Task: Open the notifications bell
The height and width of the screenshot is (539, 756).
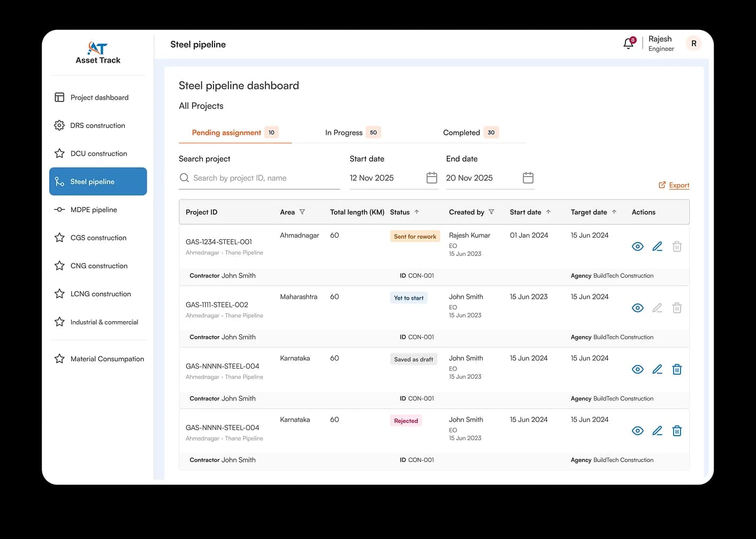Action: coord(629,44)
